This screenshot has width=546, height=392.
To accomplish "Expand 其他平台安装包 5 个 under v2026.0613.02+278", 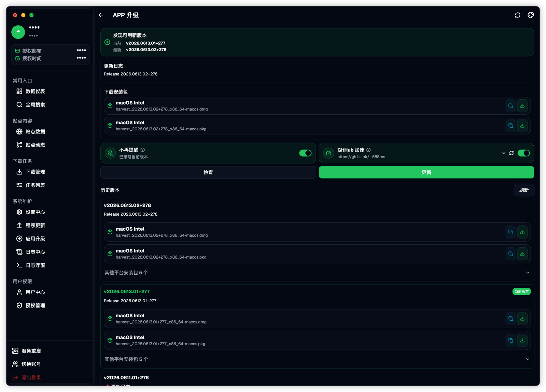I will click(x=317, y=273).
